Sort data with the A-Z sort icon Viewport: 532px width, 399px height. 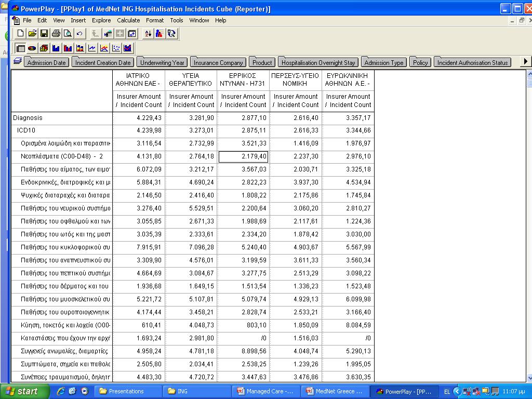[x=148, y=33]
